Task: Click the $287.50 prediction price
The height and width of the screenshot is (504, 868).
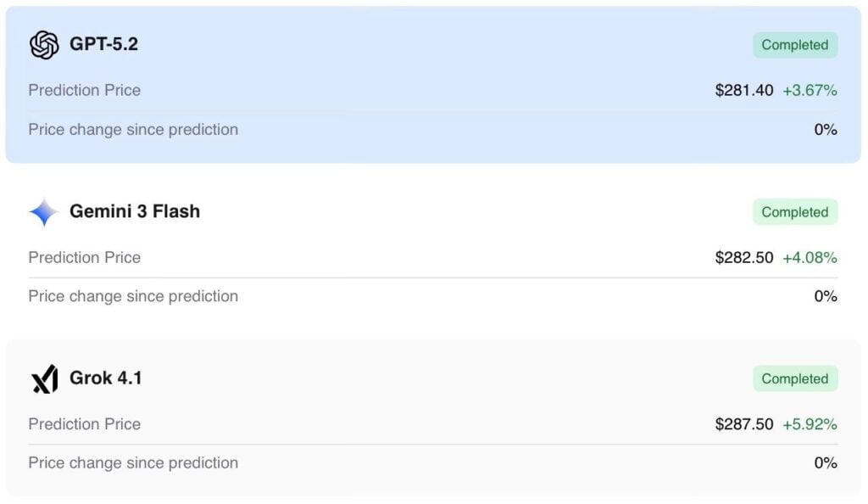Action: 744,424
